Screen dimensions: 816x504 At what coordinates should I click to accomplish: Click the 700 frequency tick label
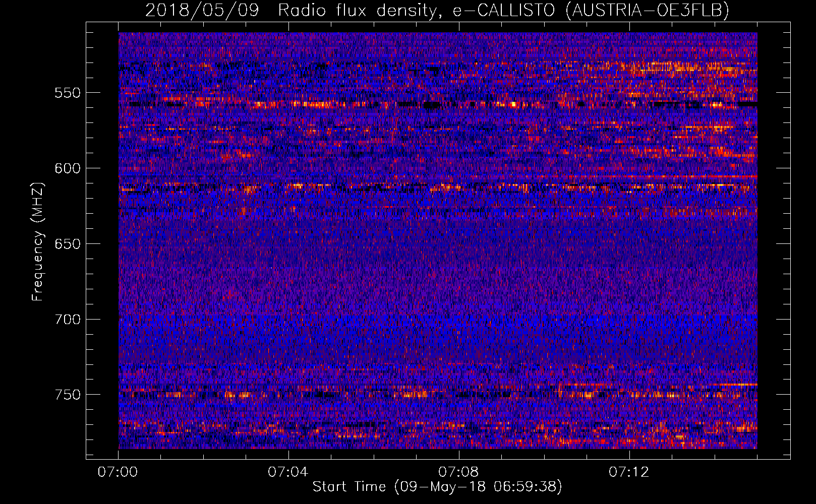[x=68, y=320]
